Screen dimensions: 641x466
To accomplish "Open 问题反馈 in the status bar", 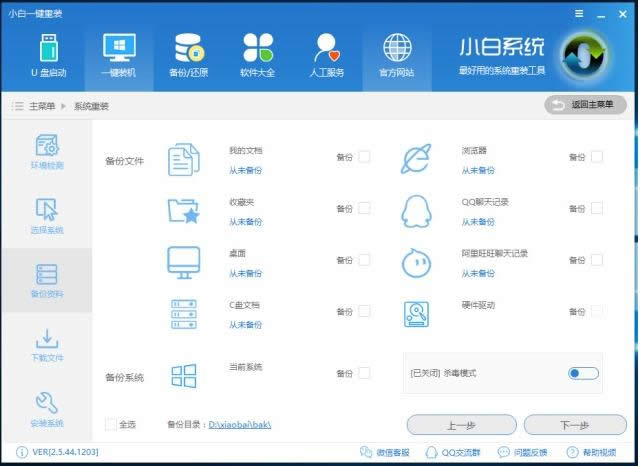I will click(x=522, y=452).
